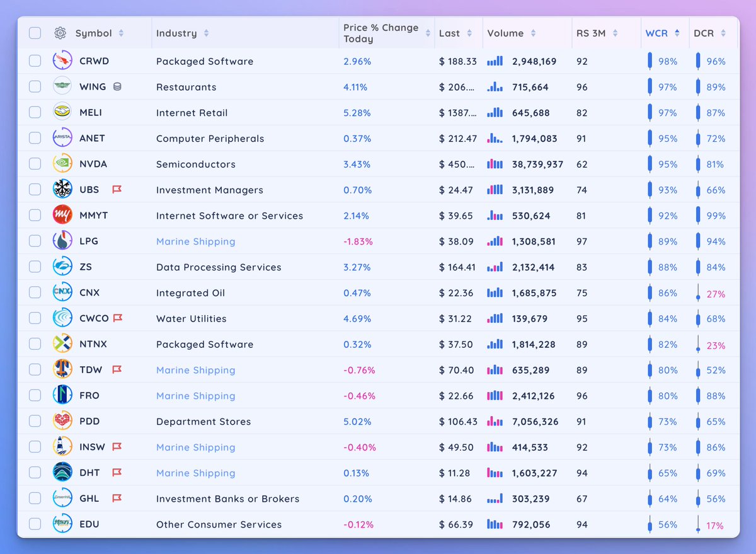The height and width of the screenshot is (554, 756).
Task: Check the NVDA row checkbox
Action: (x=35, y=164)
